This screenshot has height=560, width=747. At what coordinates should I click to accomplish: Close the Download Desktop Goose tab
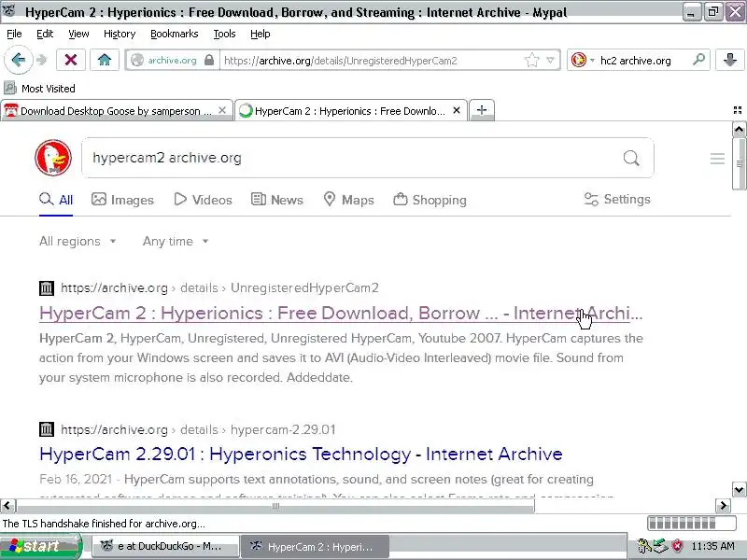pos(222,110)
